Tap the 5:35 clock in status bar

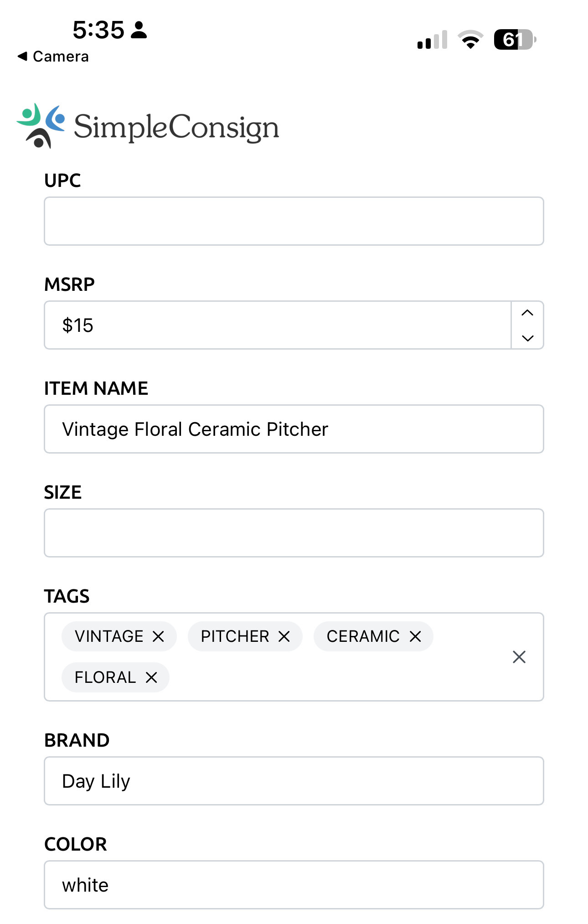98,30
